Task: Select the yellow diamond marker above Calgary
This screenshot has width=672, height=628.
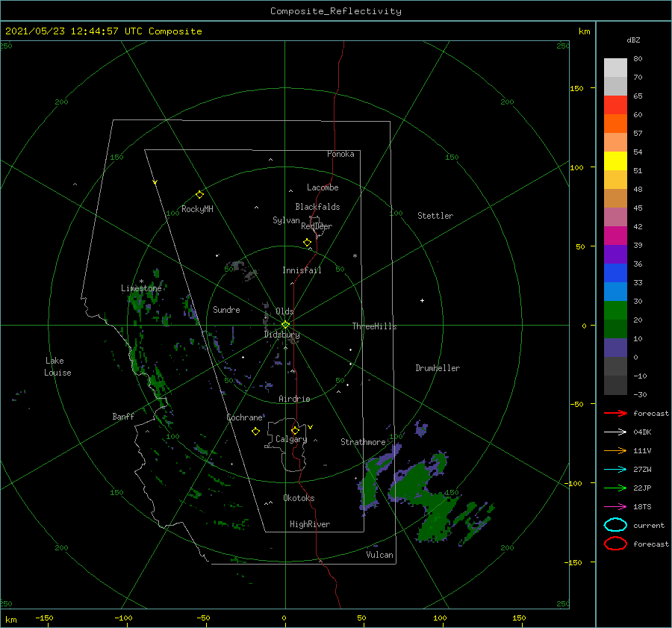Action: click(x=295, y=430)
